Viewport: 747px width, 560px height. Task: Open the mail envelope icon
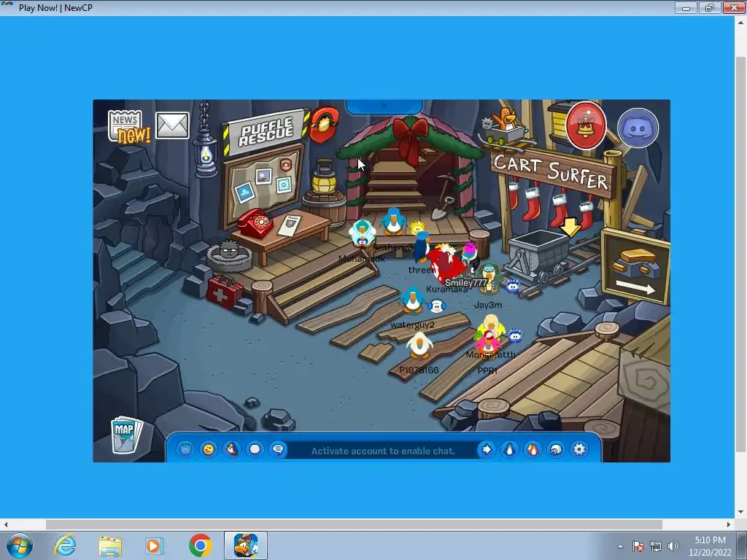[x=172, y=125]
